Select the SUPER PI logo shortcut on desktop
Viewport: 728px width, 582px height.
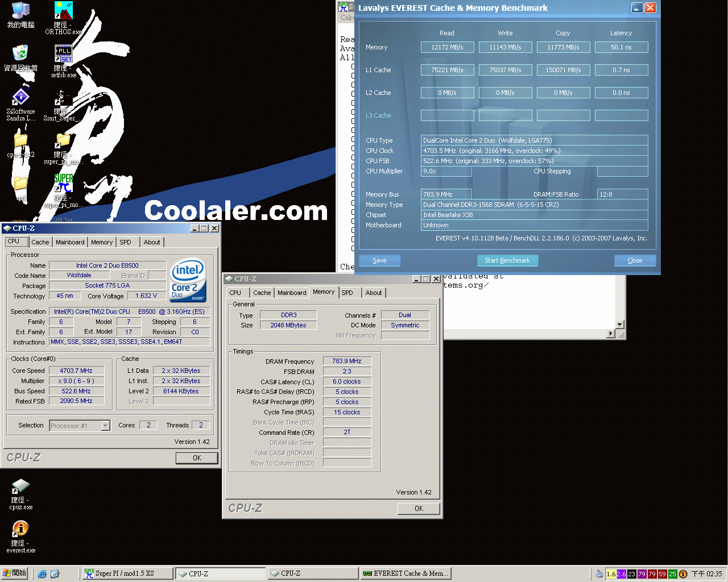(63, 184)
